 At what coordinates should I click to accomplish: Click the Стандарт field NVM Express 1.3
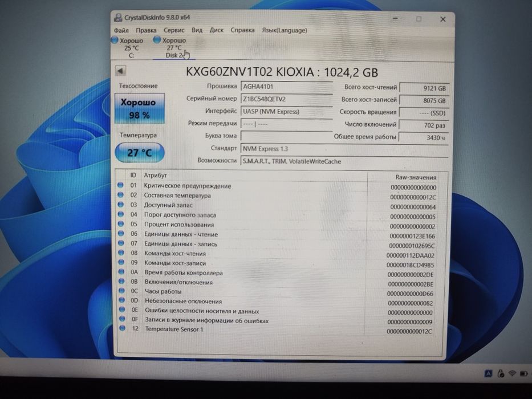point(344,149)
